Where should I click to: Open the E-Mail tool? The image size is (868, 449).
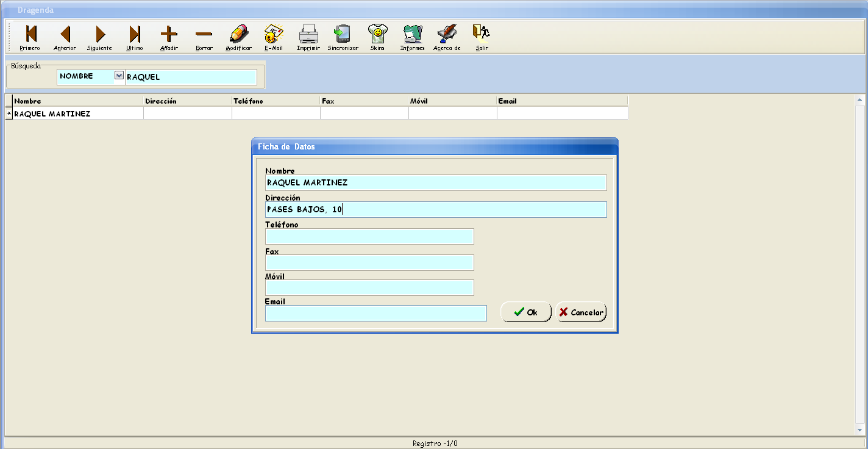tap(274, 38)
